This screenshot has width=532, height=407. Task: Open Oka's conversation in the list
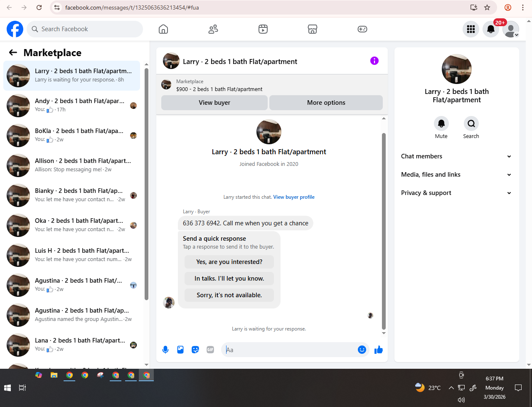click(72, 225)
